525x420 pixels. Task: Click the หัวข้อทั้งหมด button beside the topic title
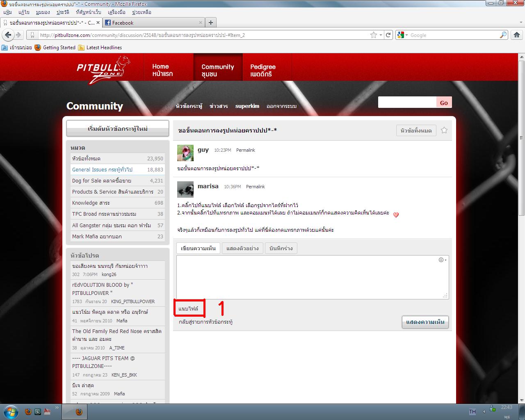[416, 130]
